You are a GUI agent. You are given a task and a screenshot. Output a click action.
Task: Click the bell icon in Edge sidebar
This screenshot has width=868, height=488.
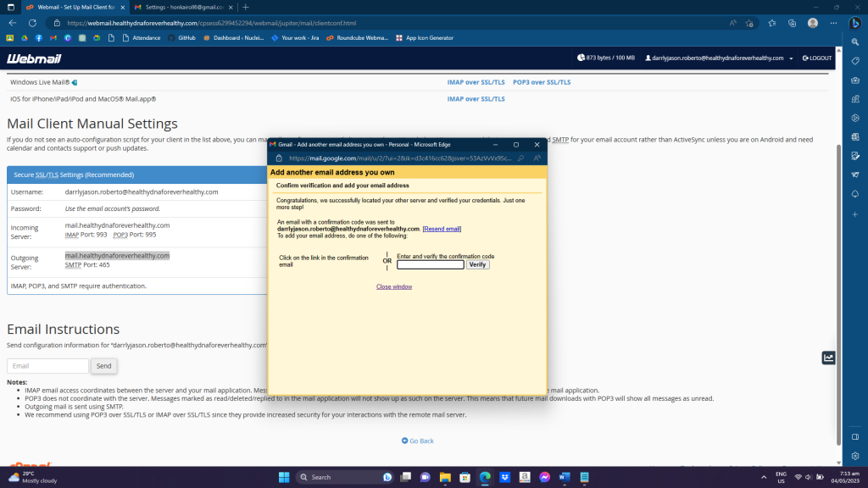point(855,194)
